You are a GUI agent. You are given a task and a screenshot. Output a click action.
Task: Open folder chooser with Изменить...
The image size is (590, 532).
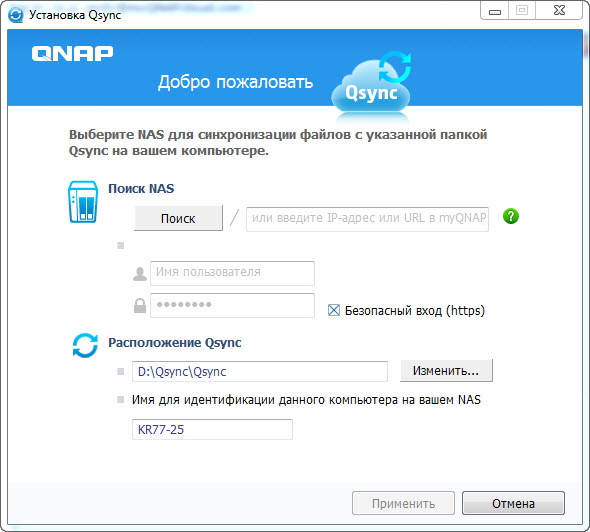coord(446,371)
